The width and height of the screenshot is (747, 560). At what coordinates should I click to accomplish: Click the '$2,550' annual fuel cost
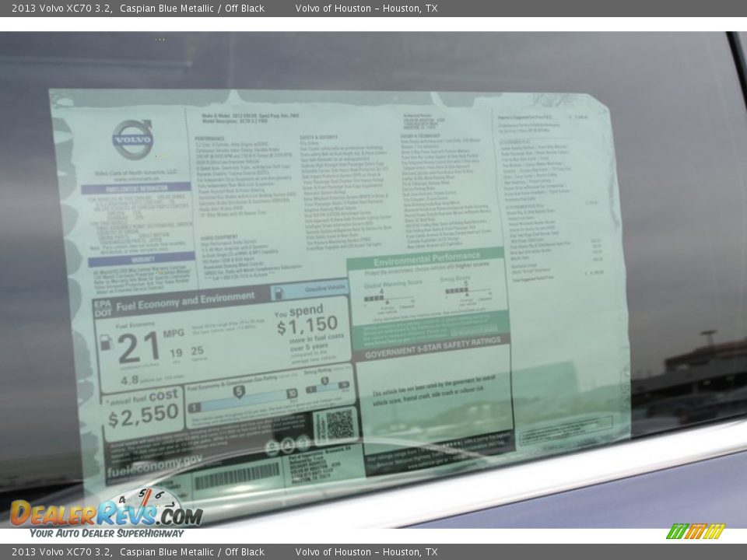[x=143, y=415]
